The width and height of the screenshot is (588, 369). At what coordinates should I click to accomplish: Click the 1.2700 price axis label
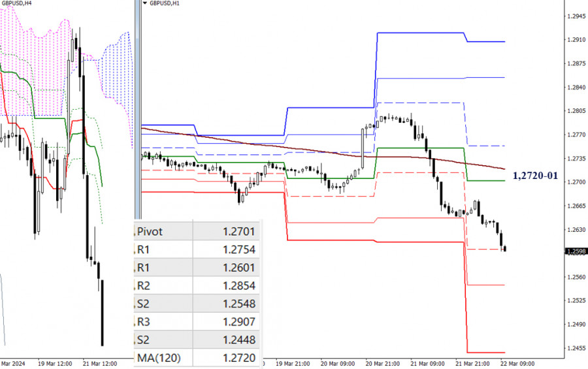point(577,182)
